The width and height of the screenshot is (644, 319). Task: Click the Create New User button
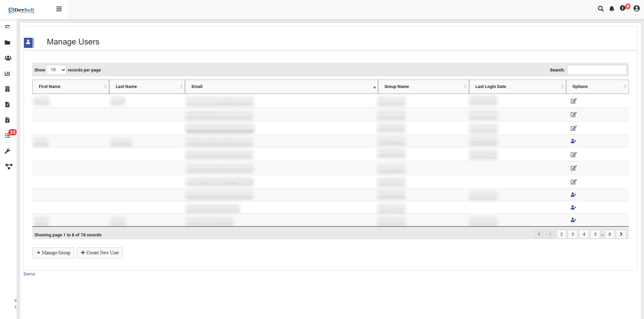point(99,253)
